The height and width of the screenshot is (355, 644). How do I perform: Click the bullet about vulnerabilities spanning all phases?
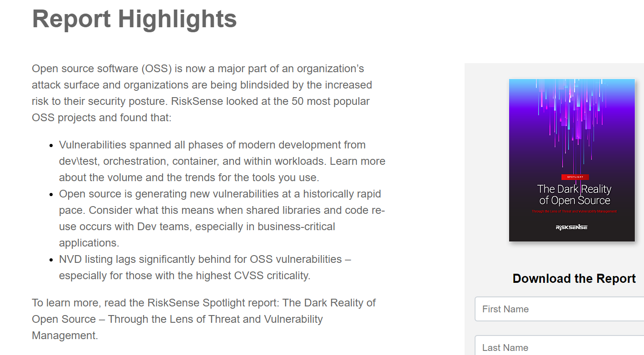point(222,161)
